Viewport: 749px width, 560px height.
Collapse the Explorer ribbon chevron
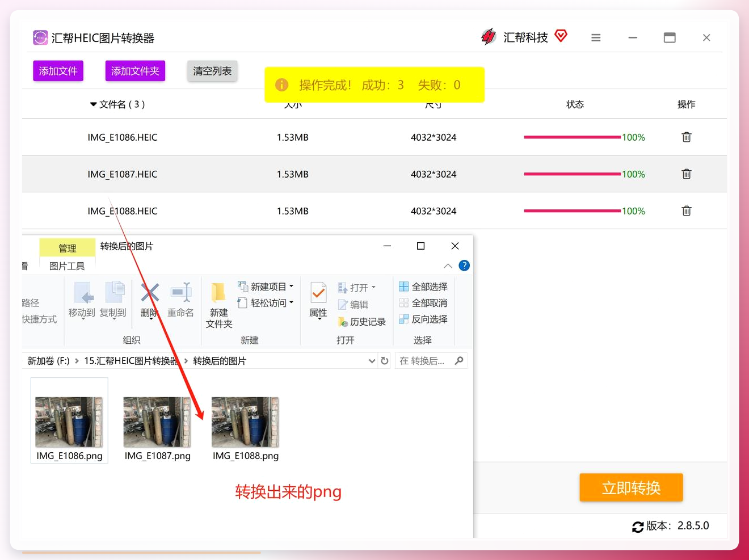click(x=448, y=266)
